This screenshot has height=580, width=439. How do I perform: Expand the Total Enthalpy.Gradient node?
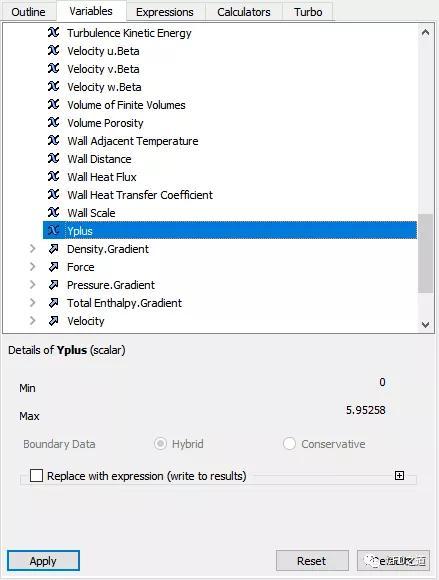point(33,303)
